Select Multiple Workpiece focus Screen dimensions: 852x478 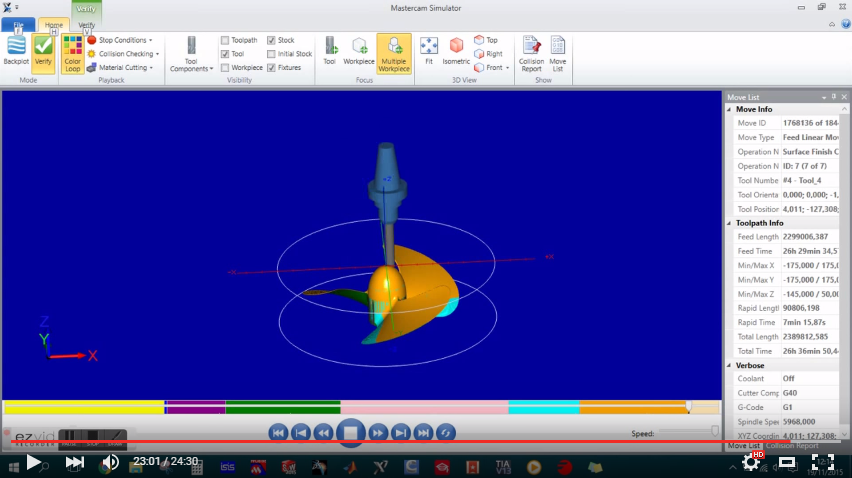click(x=394, y=53)
